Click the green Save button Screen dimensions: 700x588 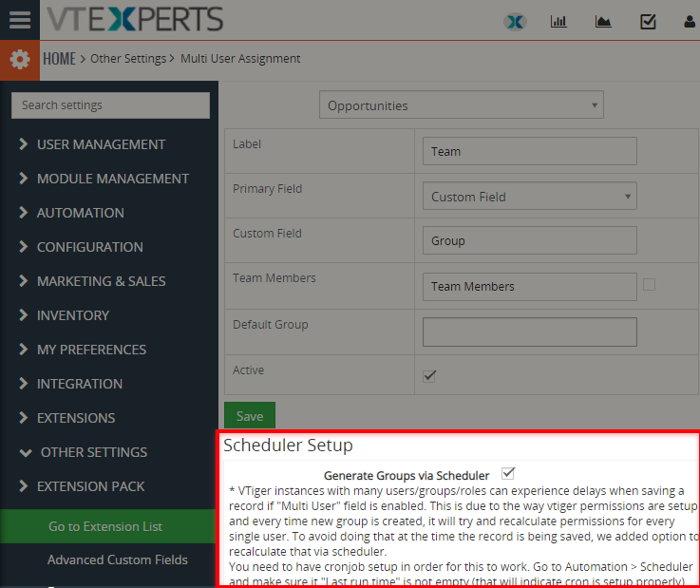click(250, 416)
